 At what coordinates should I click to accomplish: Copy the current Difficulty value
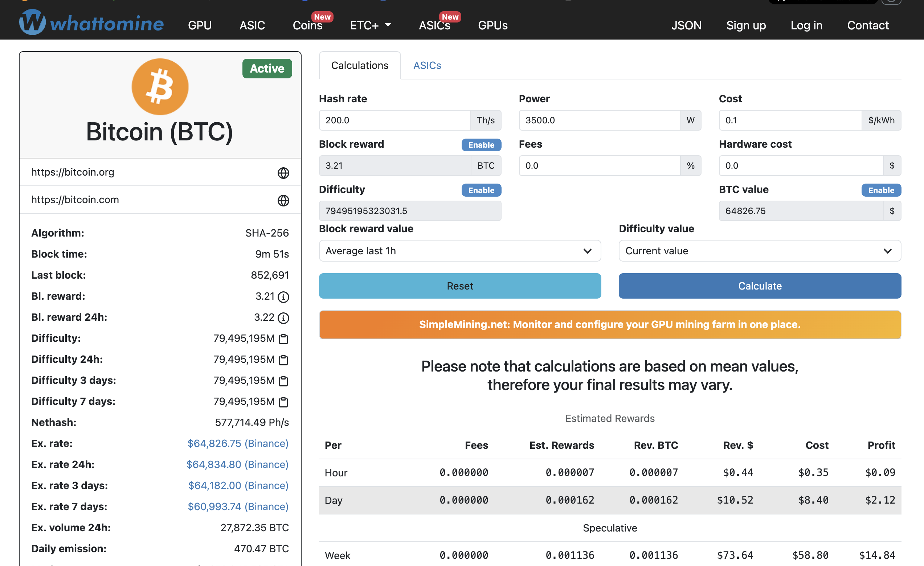pyautogui.click(x=284, y=339)
